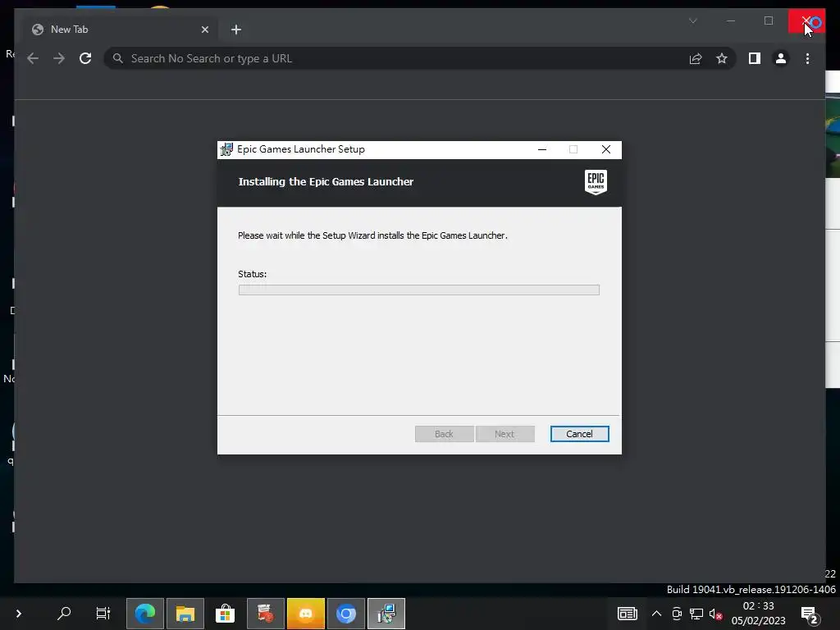
Task: Switch to the Setup installer taskbar icon
Action: point(386,614)
